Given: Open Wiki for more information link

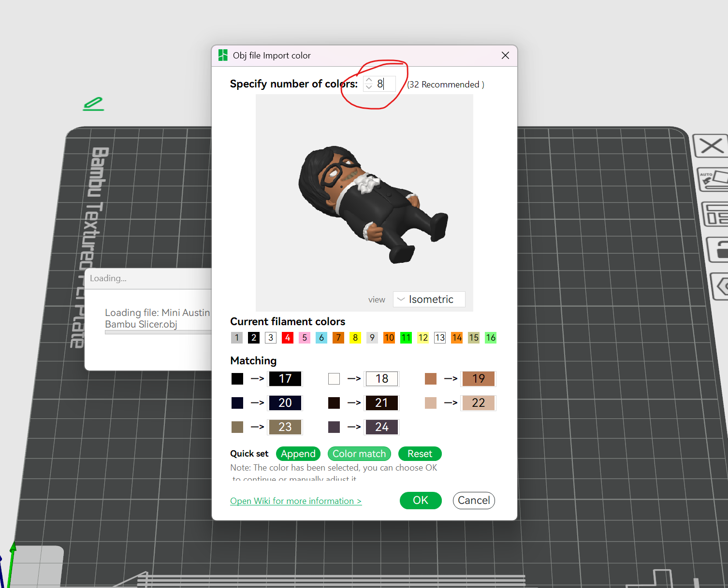Looking at the screenshot, I should (296, 501).
